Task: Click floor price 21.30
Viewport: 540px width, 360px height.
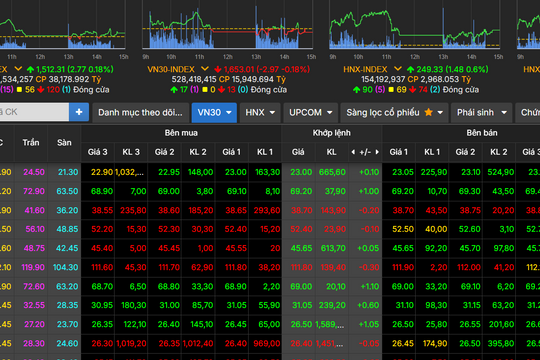Action: click(x=68, y=172)
